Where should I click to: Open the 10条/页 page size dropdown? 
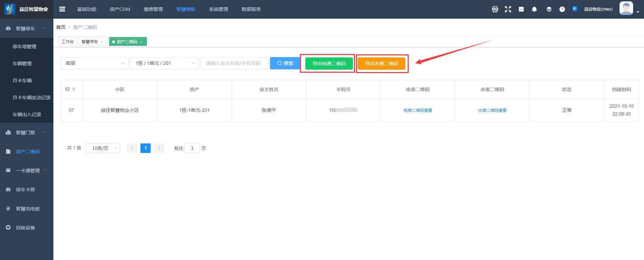point(103,148)
